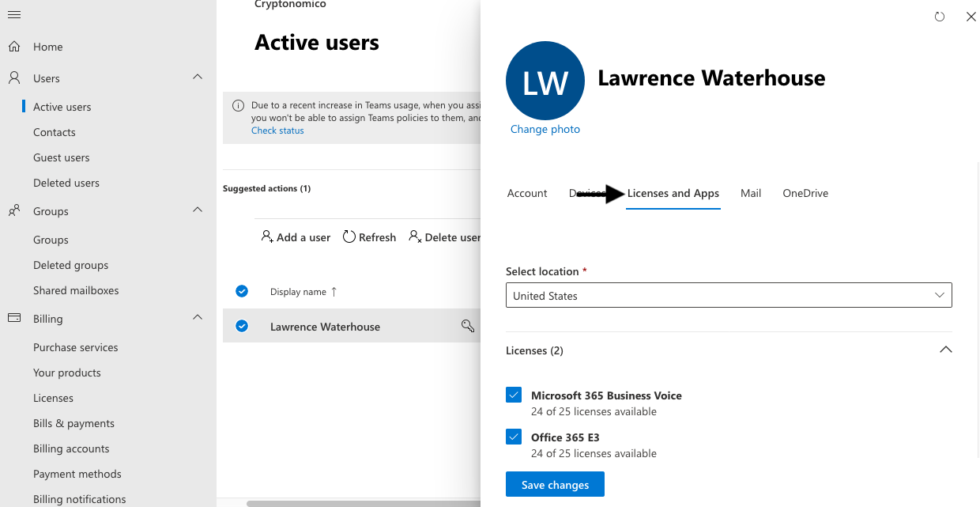The image size is (980, 507).
Task: Open Bills & payments
Action: (x=73, y=423)
